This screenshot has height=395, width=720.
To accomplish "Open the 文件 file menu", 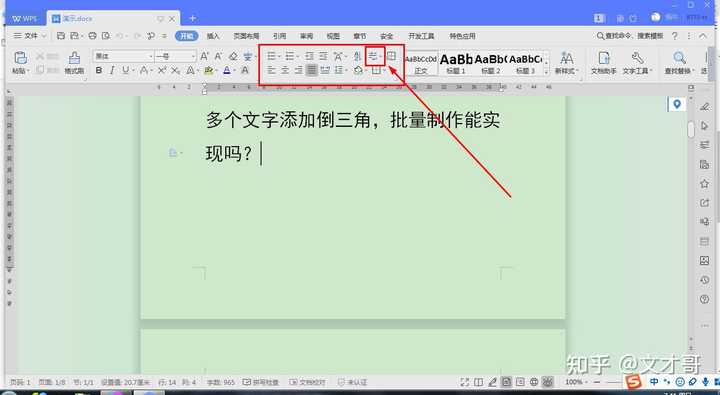I will pos(30,36).
